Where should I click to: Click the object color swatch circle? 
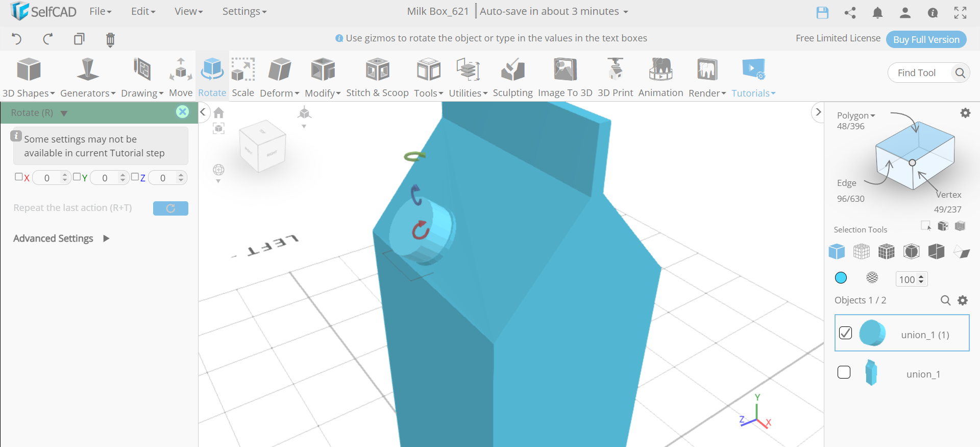[x=841, y=277]
